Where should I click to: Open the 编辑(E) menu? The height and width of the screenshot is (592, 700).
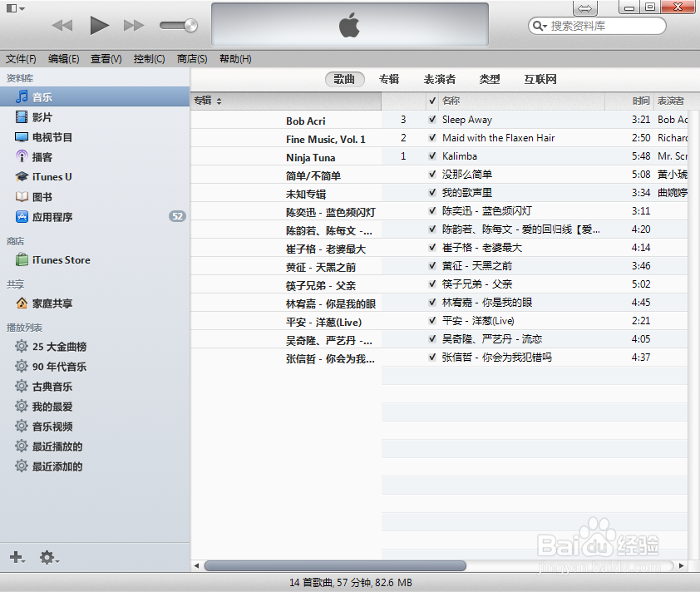(63, 59)
